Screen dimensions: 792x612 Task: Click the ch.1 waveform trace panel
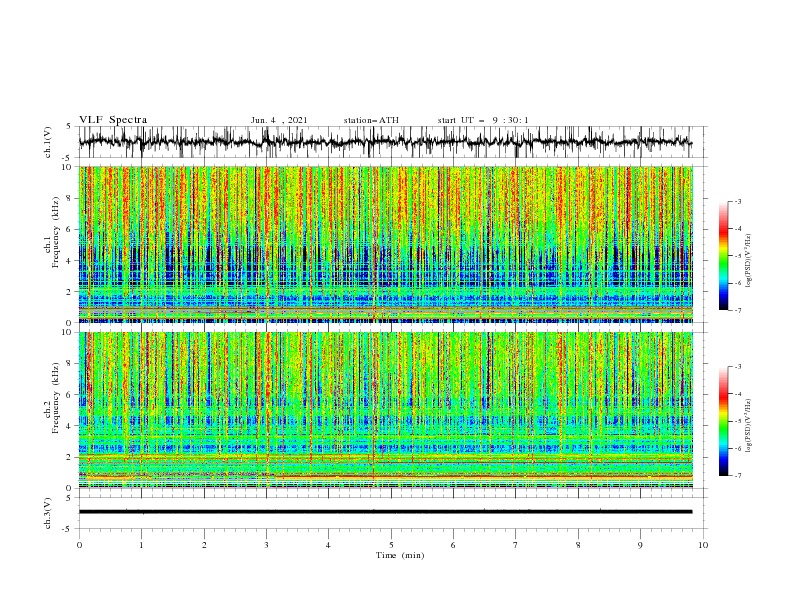click(392, 142)
